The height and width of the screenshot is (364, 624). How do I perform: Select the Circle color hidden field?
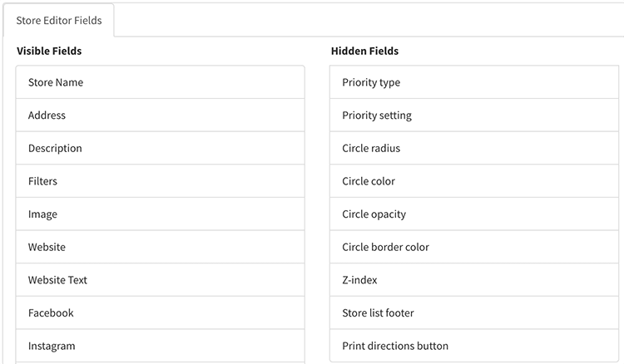click(474, 181)
